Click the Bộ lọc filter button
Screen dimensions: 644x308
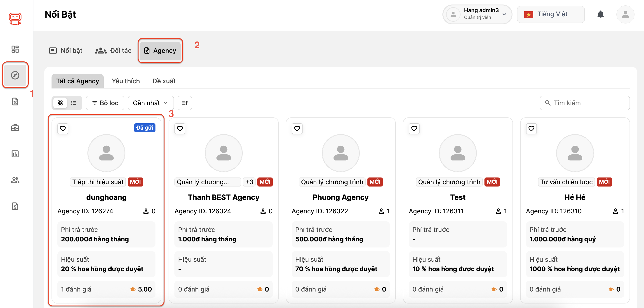click(x=105, y=103)
